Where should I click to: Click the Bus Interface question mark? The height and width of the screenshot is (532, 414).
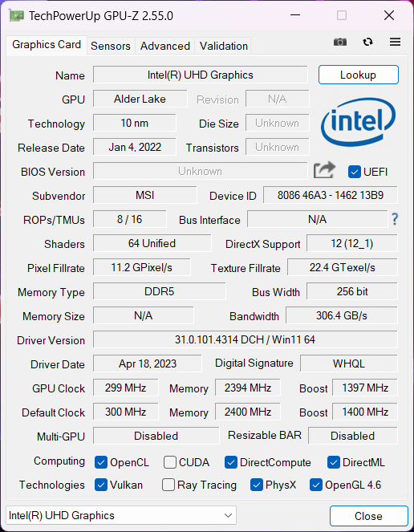(x=395, y=219)
